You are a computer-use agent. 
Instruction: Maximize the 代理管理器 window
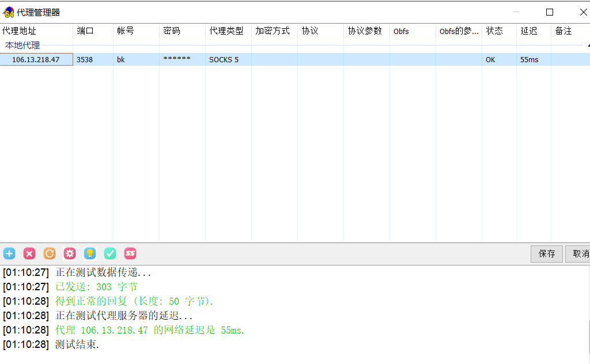(550, 12)
